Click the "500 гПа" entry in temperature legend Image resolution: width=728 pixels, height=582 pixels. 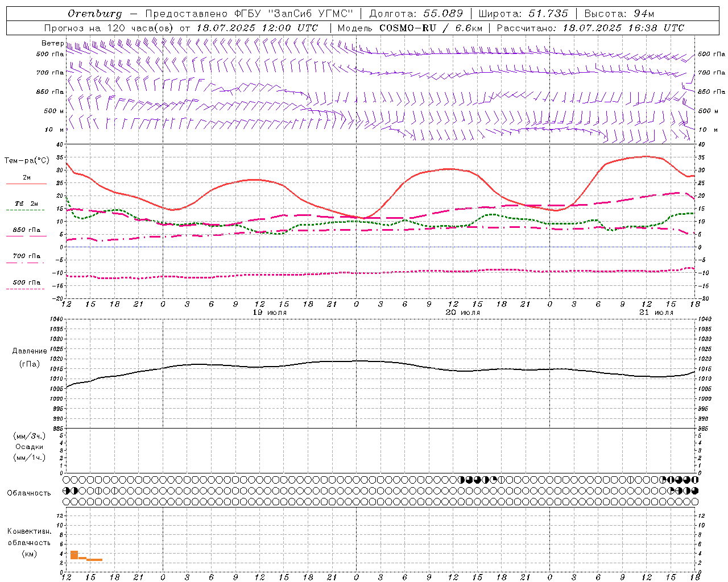pyautogui.click(x=27, y=282)
